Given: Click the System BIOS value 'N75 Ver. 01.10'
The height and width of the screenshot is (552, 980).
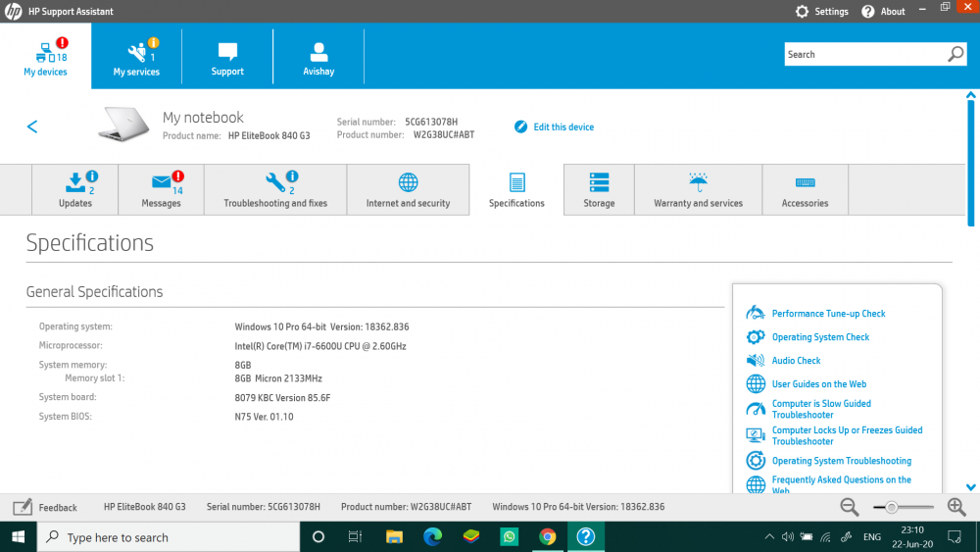Looking at the screenshot, I should coord(264,417).
